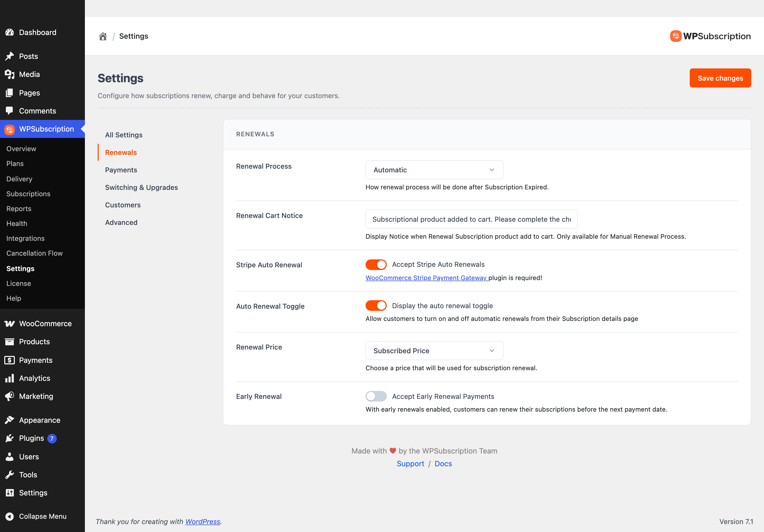The width and height of the screenshot is (764, 532).
Task: Click the Posts pin icon
Action: (10, 56)
